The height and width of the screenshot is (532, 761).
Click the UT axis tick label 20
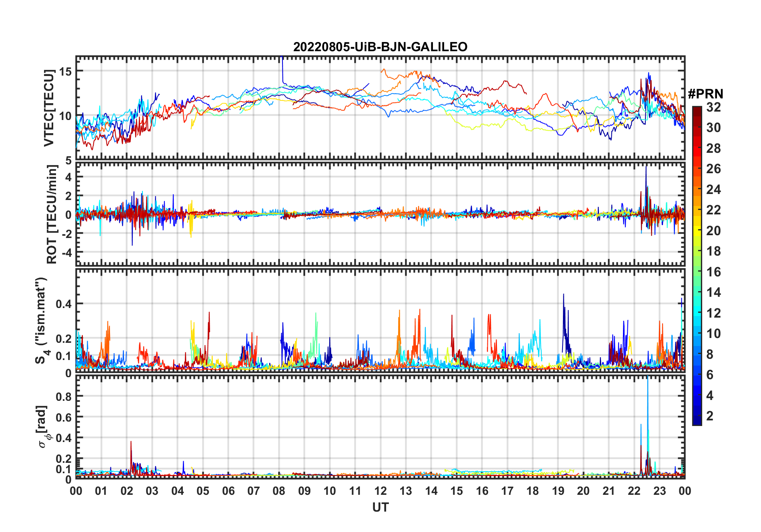click(x=583, y=491)
